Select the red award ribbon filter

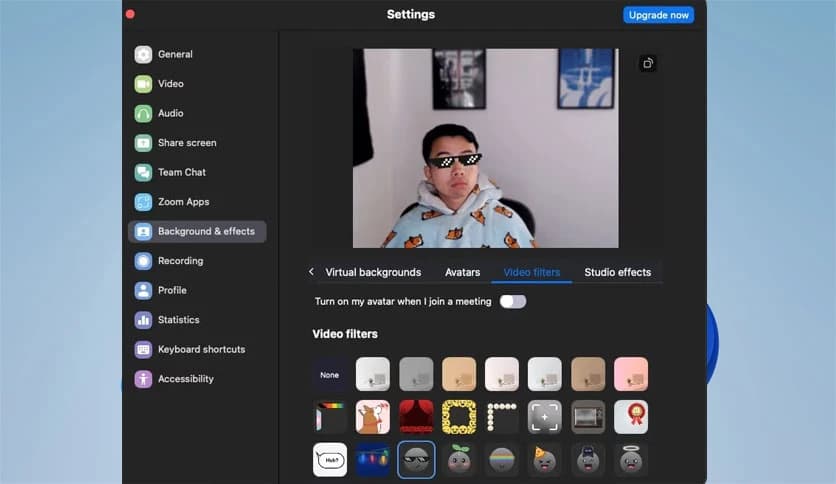click(x=631, y=417)
